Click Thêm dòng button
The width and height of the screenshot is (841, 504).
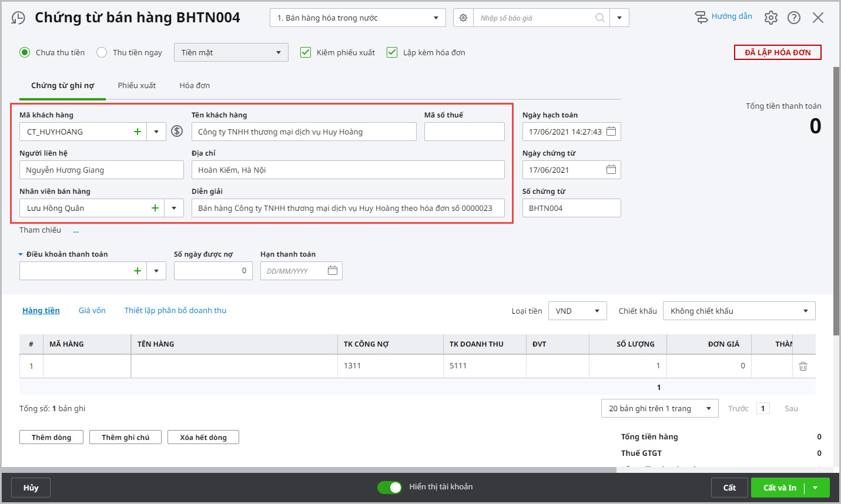[x=51, y=437]
